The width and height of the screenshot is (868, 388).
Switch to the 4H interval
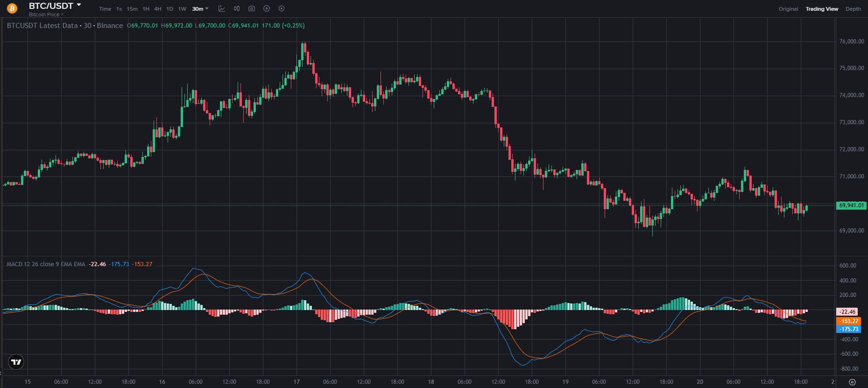click(158, 9)
